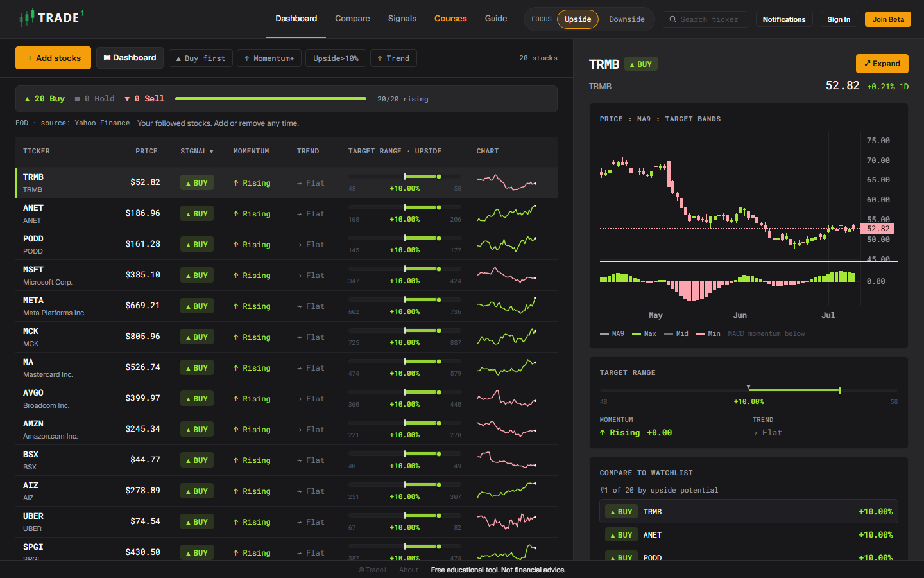Click the PODD sparkline chart

click(x=506, y=244)
